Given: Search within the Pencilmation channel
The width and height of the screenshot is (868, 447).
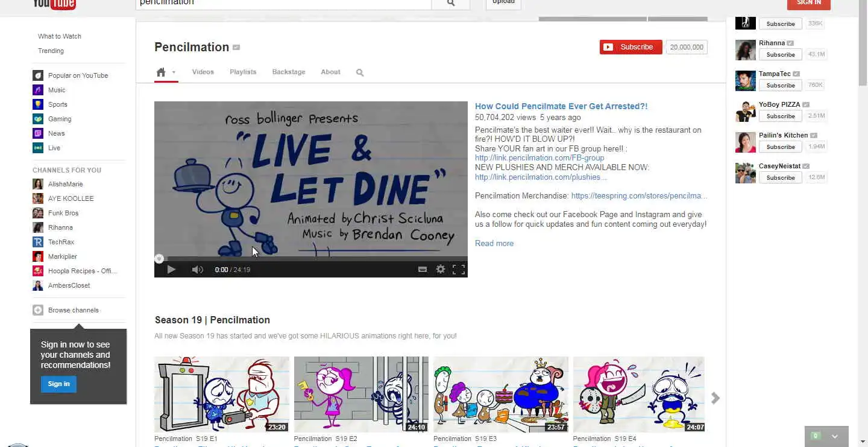Looking at the screenshot, I should point(360,72).
